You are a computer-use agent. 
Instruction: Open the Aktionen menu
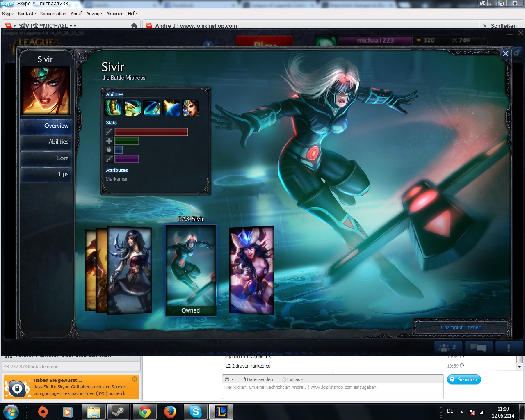pyautogui.click(x=115, y=14)
